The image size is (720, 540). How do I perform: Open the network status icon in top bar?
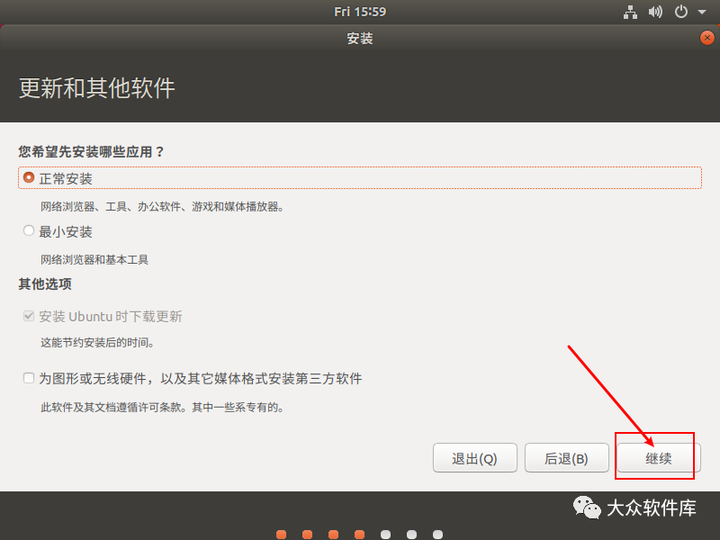(x=630, y=12)
